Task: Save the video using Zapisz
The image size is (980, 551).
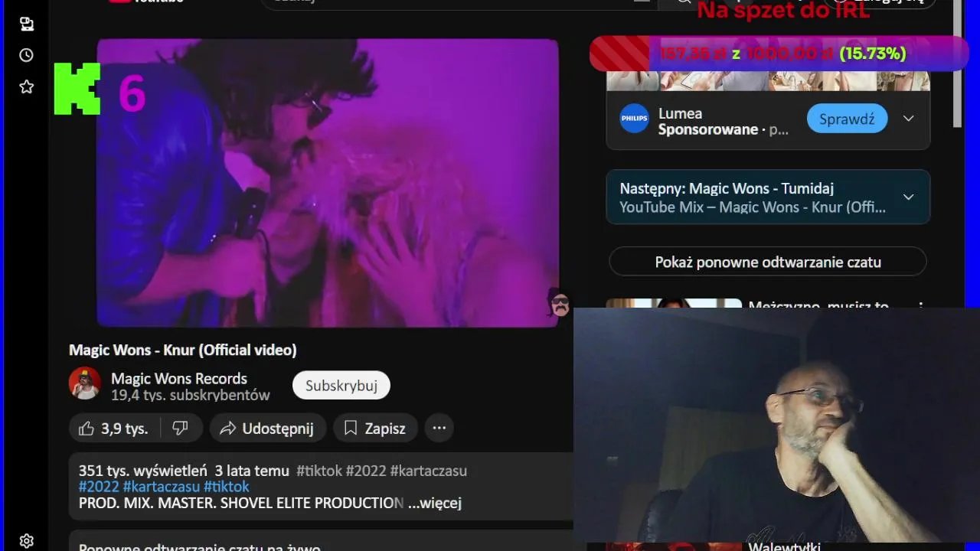Action: 375,429
